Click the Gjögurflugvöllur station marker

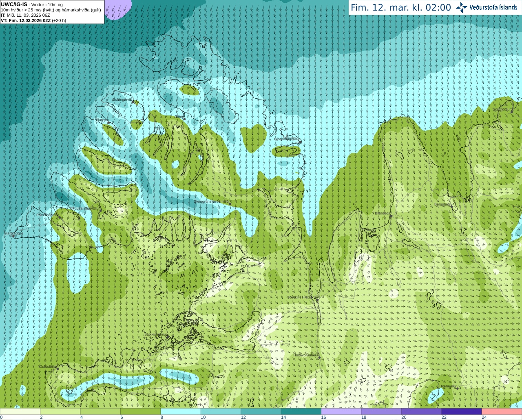300,142
